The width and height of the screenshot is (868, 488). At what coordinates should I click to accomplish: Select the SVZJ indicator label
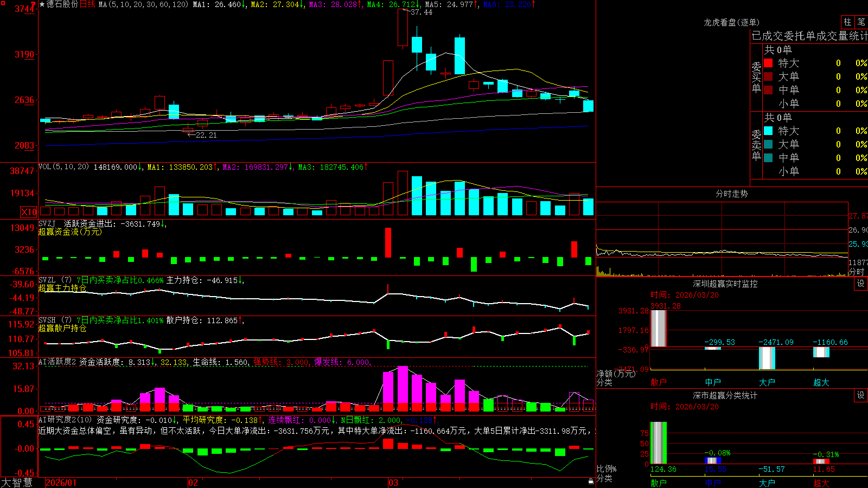(47, 223)
